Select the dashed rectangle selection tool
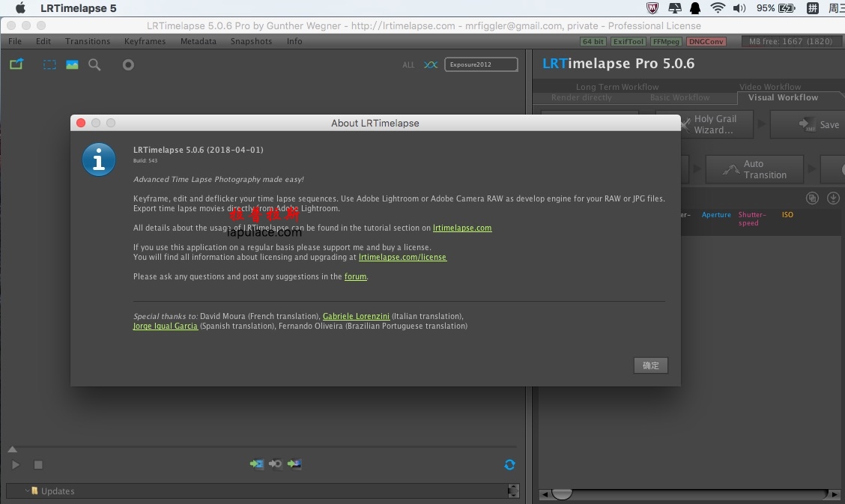 (49, 64)
